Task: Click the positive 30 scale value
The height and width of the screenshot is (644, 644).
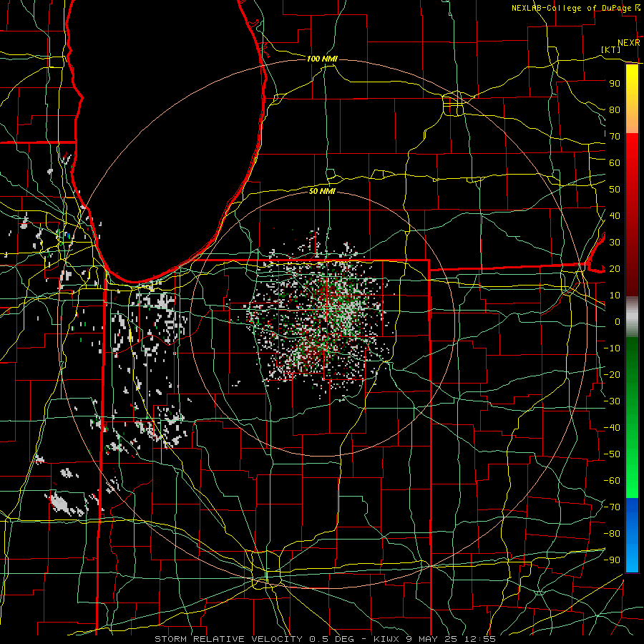Action: (x=615, y=243)
